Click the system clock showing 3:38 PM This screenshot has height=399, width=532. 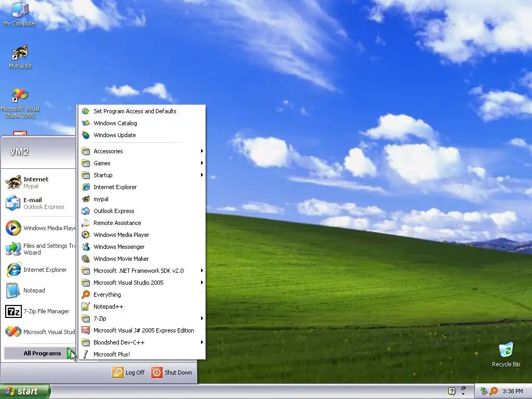pos(512,392)
